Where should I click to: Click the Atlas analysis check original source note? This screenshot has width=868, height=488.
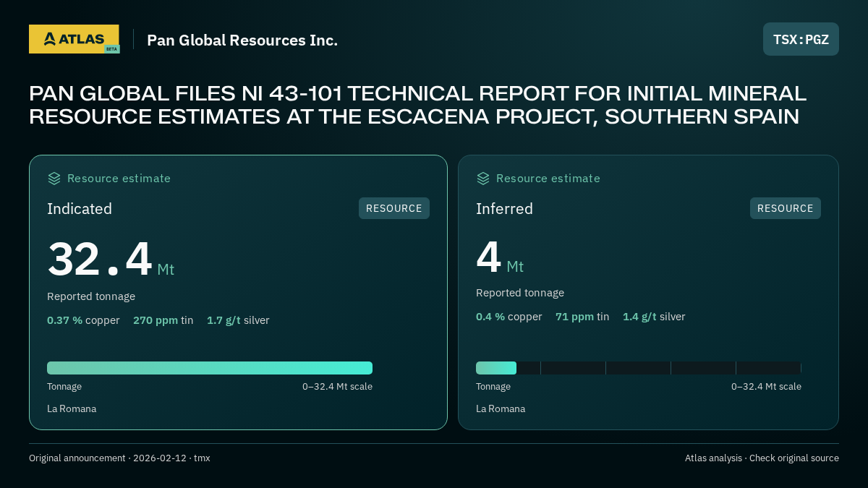762,458
